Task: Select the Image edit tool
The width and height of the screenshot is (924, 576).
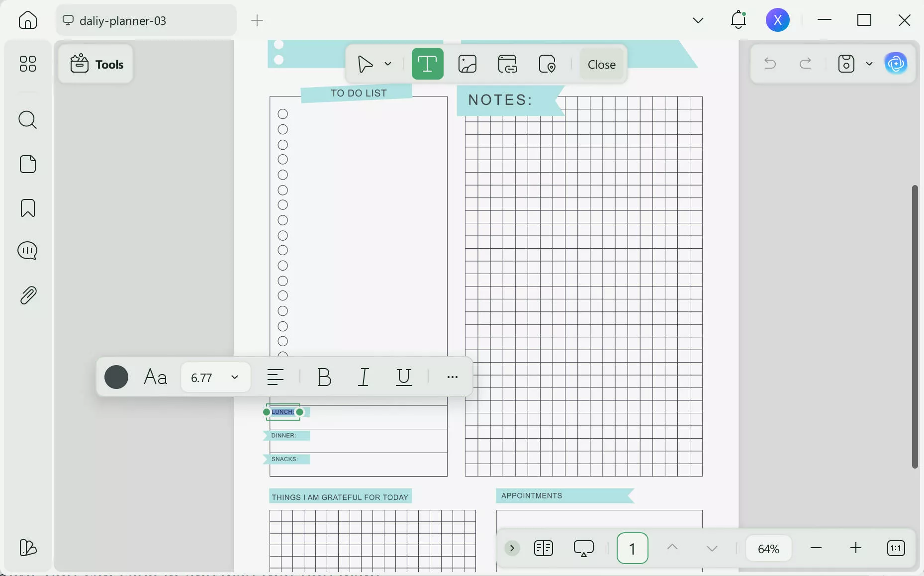Action: 467,64
